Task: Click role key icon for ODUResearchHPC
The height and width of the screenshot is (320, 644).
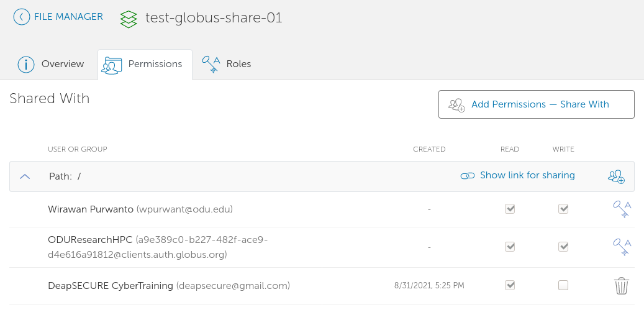Action: tap(622, 247)
